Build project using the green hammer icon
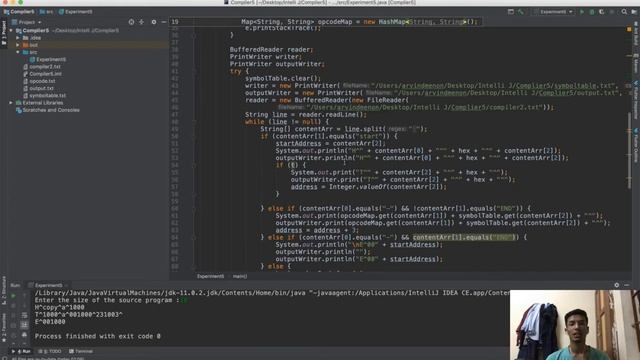This screenshot has height=360, width=640. (521, 12)
